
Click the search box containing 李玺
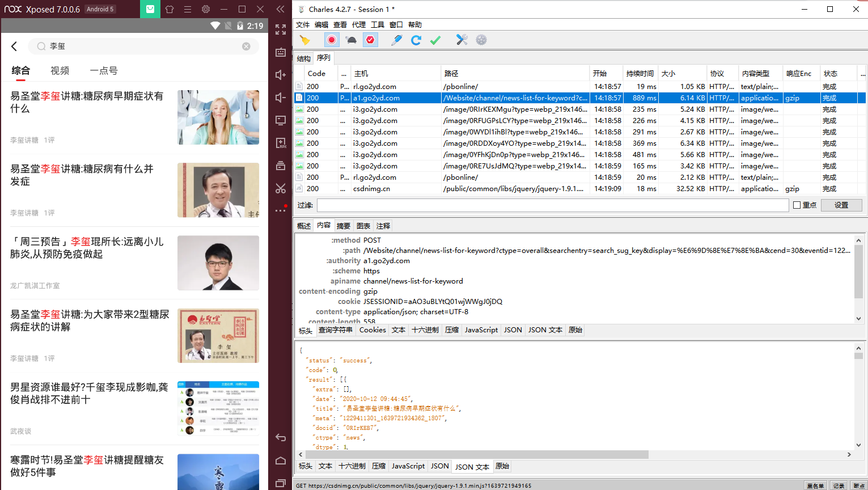tap(144, 47)
